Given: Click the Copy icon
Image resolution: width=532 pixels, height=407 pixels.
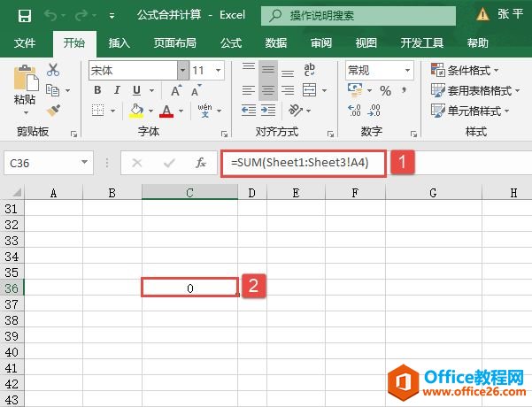Looking at the screenshot, I should point(52,90).
